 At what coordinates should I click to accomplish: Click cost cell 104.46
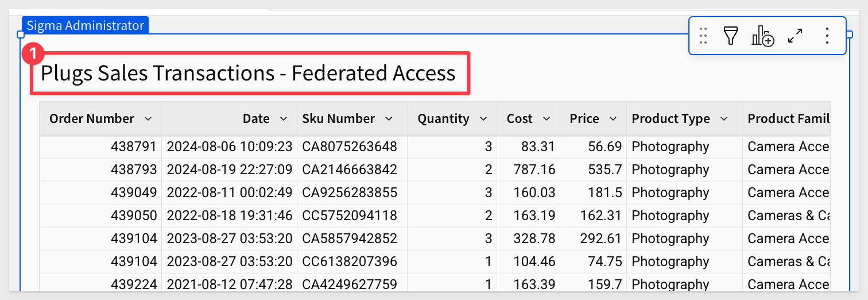[x=529, y=261]
